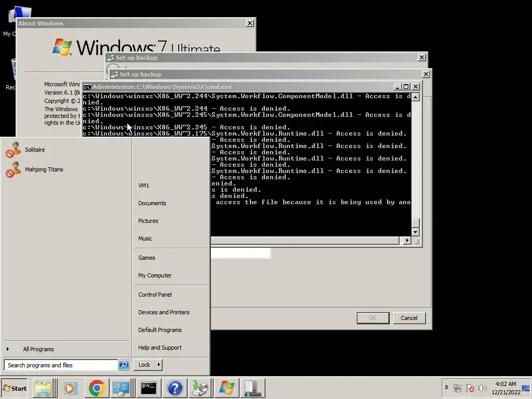Click the Windows 7 flag logo in About Windows
532x399 pixels.
point(62,47)
